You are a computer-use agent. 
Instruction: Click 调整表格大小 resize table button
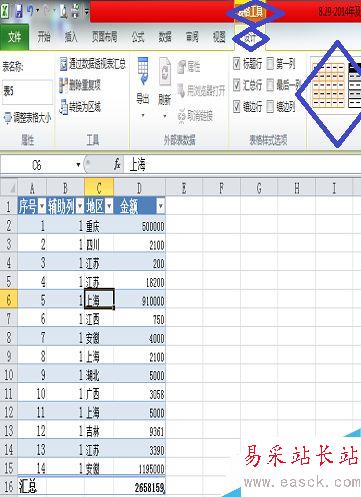click(x=27, y=117)
